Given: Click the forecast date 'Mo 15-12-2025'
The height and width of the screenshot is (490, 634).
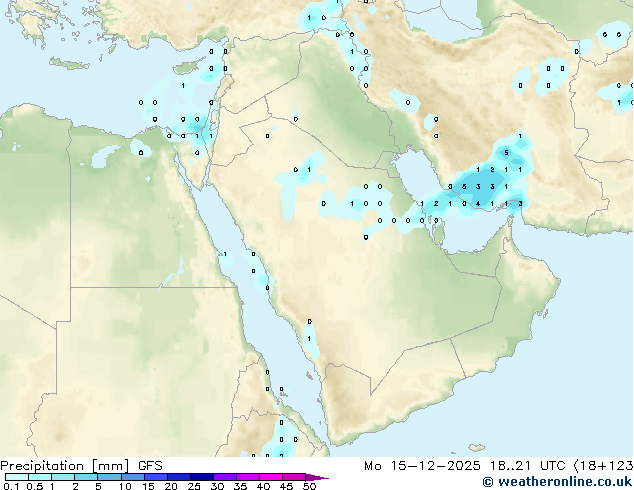Looking at the screenshot, I should pos(422,466).
